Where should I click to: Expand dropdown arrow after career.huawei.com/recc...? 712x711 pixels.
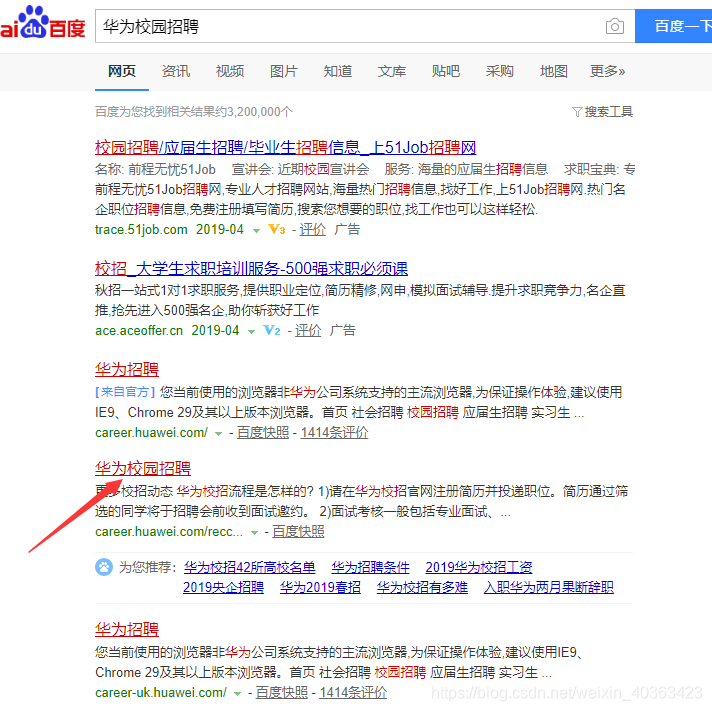[x=254, y=533]
